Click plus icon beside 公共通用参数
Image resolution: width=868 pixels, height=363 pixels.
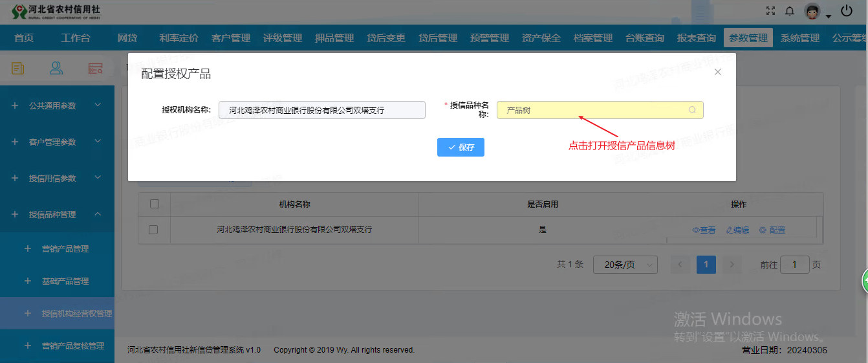point(15,105)
